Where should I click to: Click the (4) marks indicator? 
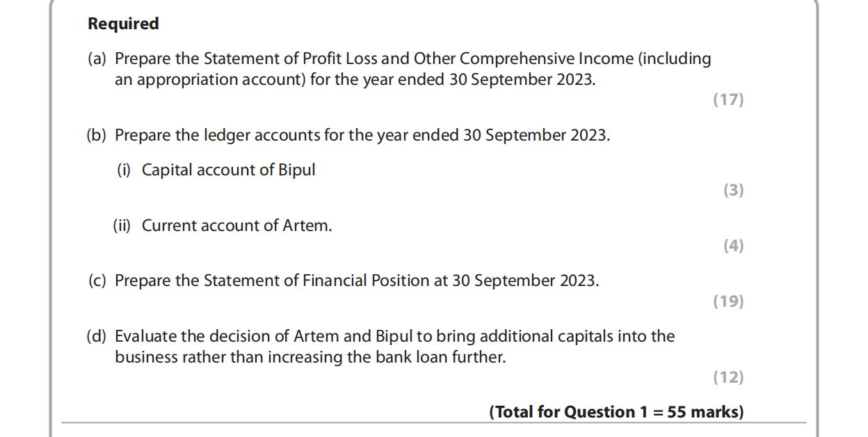click(733, 246)
